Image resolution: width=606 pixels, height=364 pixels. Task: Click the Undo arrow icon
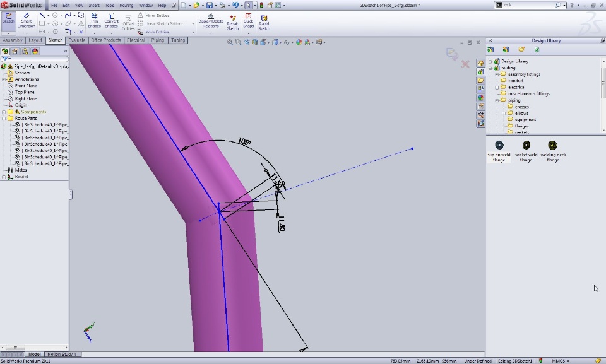(235, 6)
